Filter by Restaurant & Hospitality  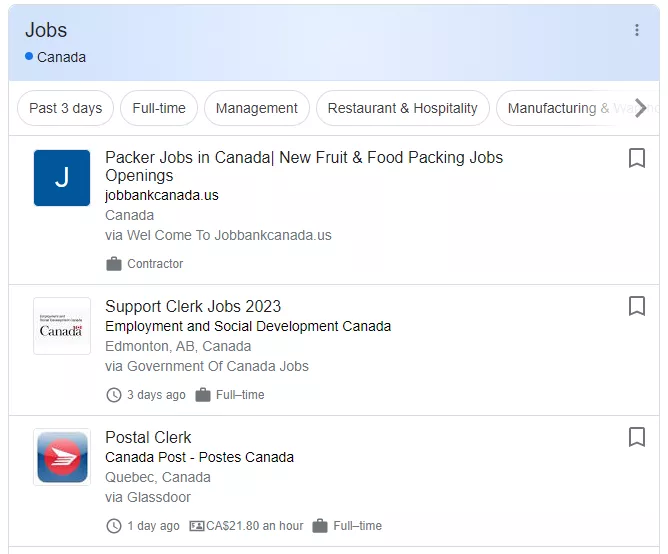[403, 108]
